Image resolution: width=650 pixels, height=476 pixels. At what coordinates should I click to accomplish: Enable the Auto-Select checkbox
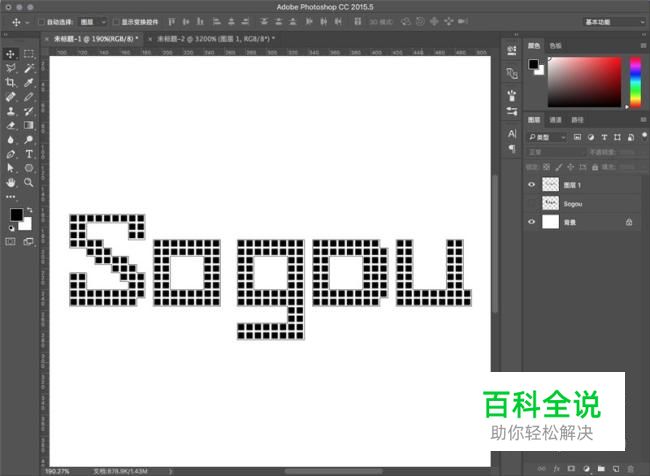click(41, 22)
